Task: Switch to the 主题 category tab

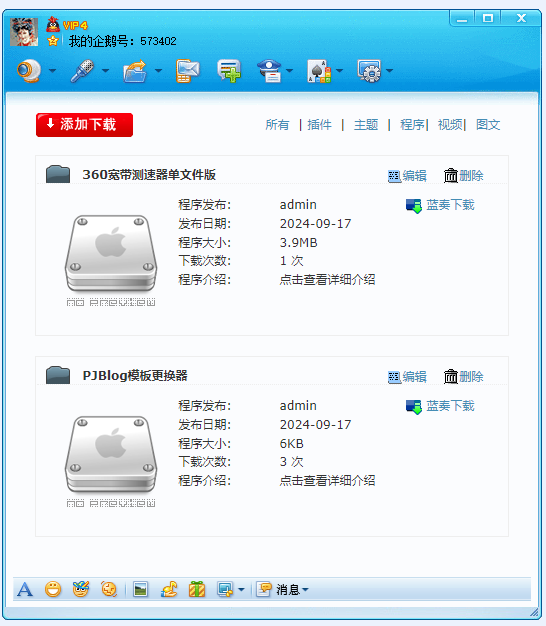Action: (366, 125)
